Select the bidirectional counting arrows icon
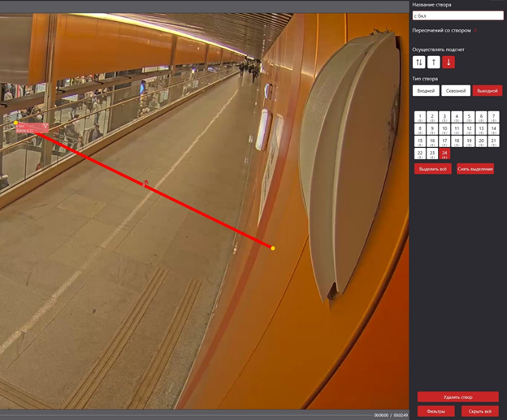The width and height of the screenshot is (507, 420). (x=419, y=62)
